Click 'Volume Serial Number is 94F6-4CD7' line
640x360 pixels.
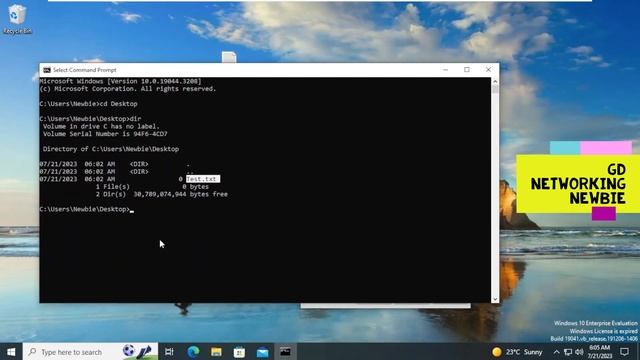coord(105,134)
